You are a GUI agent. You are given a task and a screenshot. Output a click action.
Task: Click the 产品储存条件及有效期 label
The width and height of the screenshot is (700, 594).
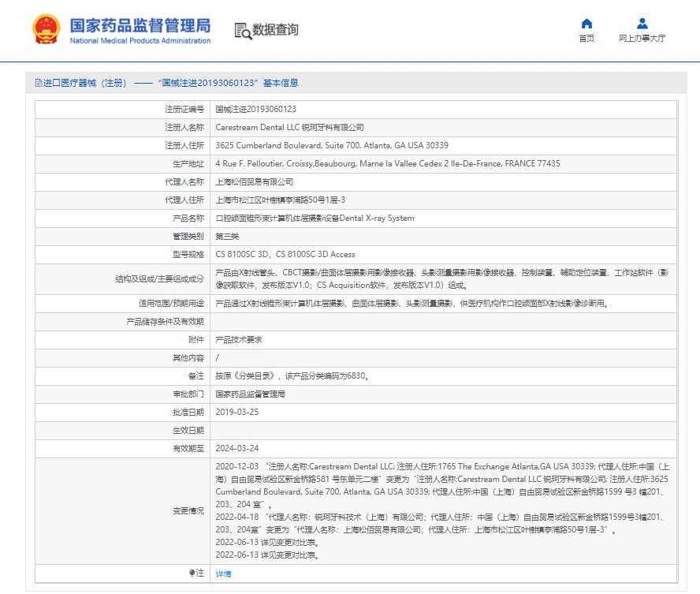166,322
